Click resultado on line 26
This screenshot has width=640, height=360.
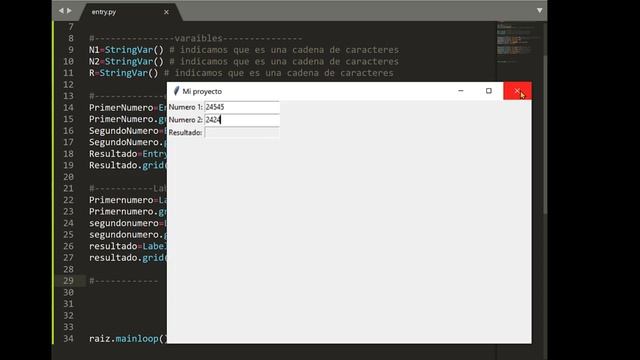[x=113, y=246]
